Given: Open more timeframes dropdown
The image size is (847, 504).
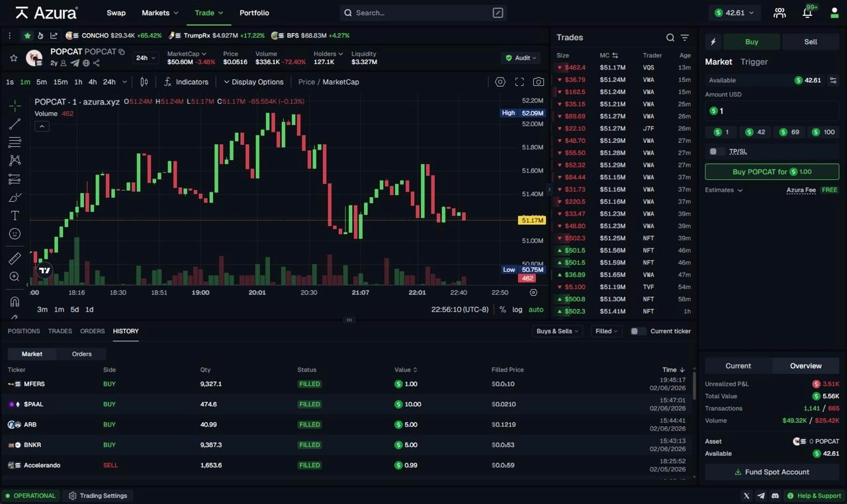Looking at the screenshot, I should (x=124, y=82).
